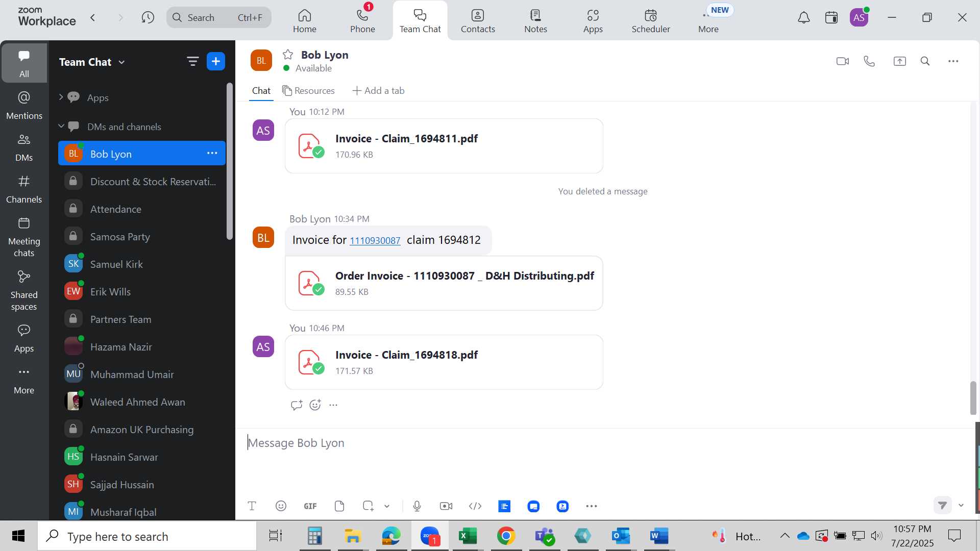Open Apps in left rail
The height and width of the screenshot is (551, 980).
pos(24,338)
